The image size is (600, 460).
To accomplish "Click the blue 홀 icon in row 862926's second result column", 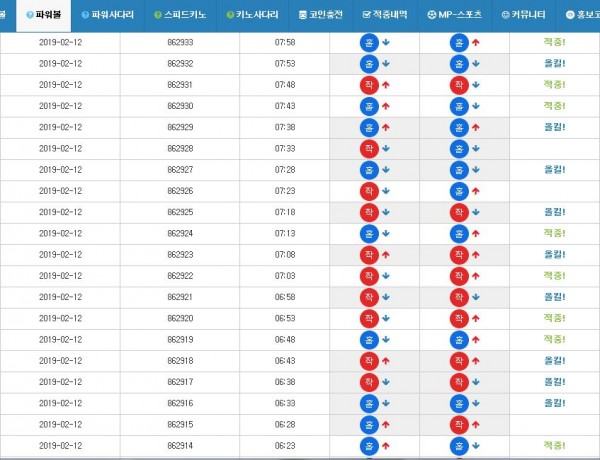I will pyautogui.click(x=458, y=191).
